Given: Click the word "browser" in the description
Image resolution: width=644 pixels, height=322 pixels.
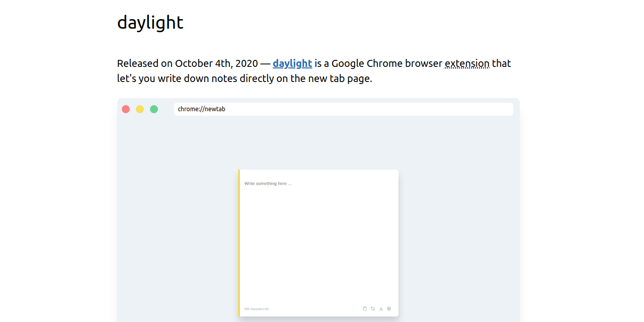Looking at the screenshot, I should (423, 63).
